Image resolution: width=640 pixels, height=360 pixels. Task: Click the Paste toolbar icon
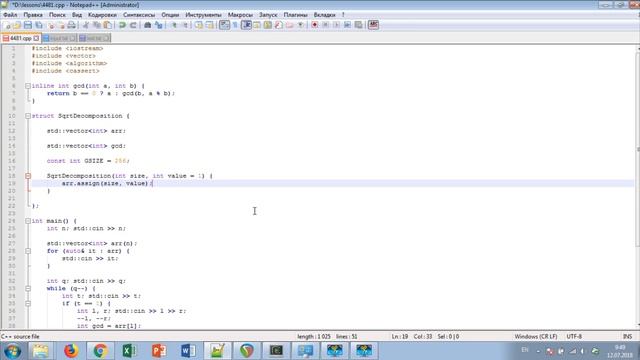[x=108, y=25]
